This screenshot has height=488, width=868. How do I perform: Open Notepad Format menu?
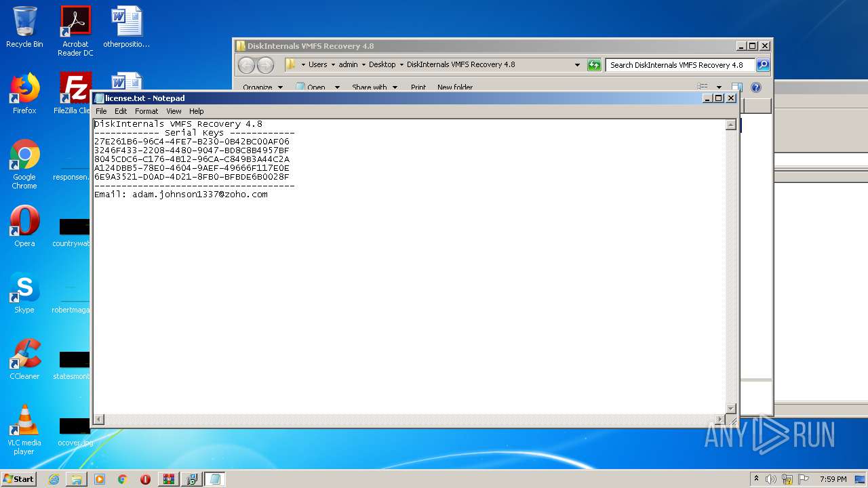coord(146,111)
